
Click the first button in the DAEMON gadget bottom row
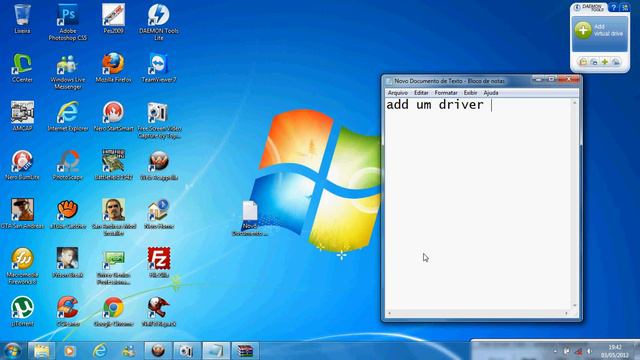pos(583,62)
